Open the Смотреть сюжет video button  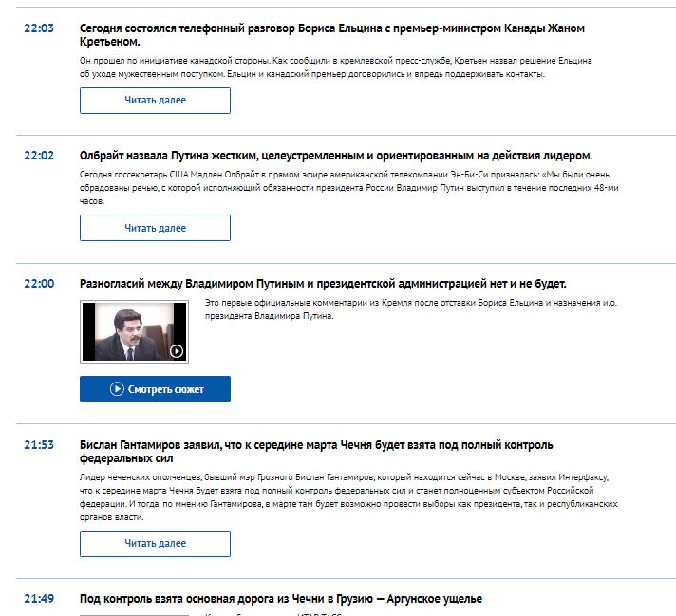[155, 389]
